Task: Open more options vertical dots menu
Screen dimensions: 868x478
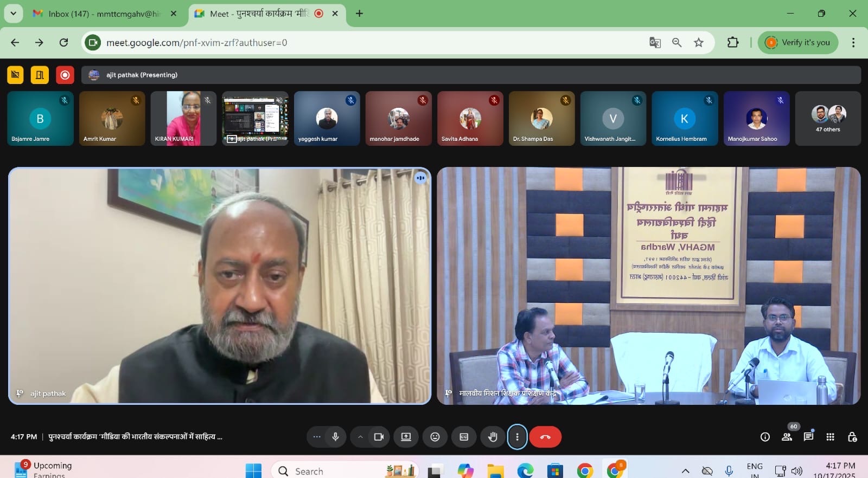Action: [517, 437]
